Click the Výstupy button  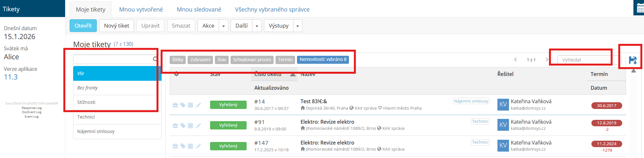[x=278, y=26]
